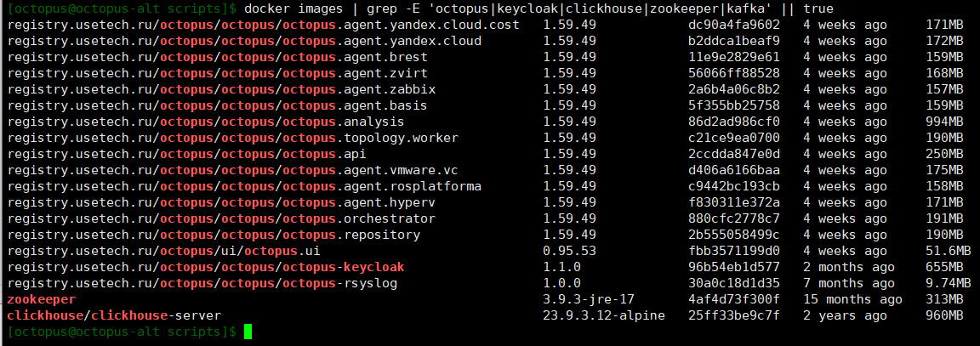Screen dimensions: 980x346
Task: Select image ID f830311e372a for agent.hyperv
Action: tap(734, 202)
